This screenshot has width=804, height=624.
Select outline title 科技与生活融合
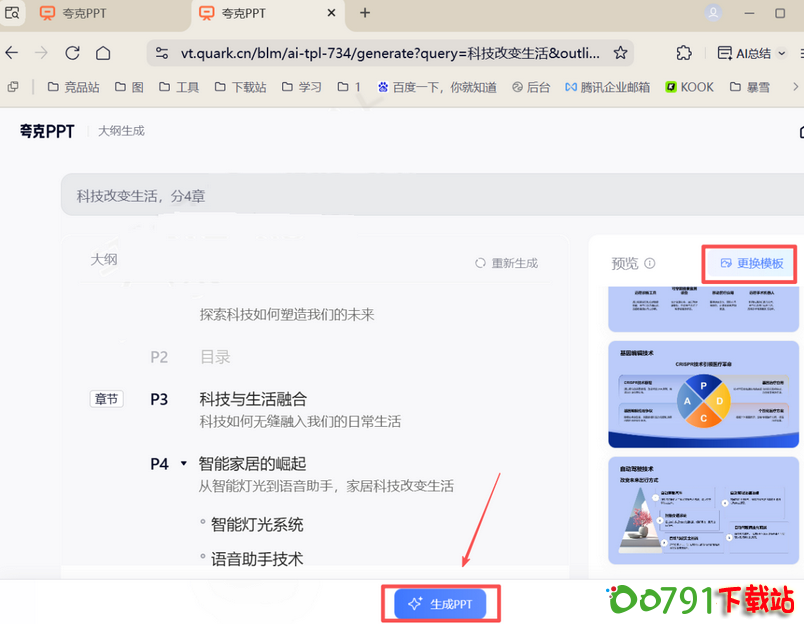[x=253, y=398]
